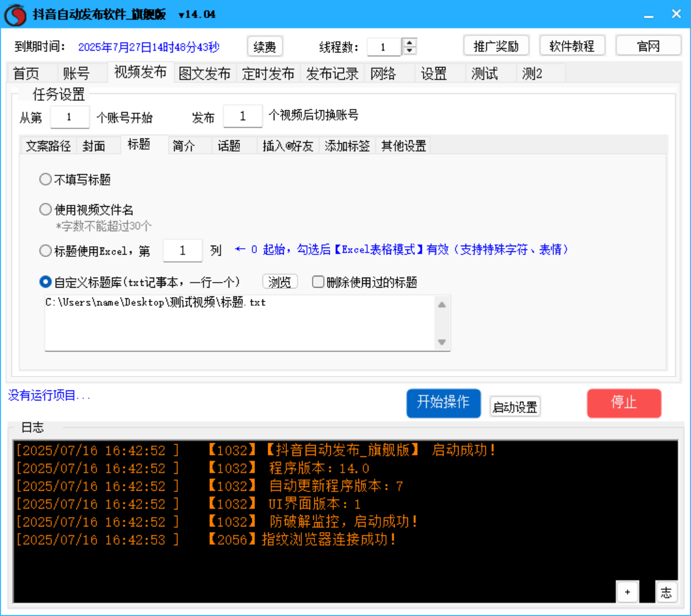Select 使用视频文件名 radio option
691x616 pixels.
[86, 209]
